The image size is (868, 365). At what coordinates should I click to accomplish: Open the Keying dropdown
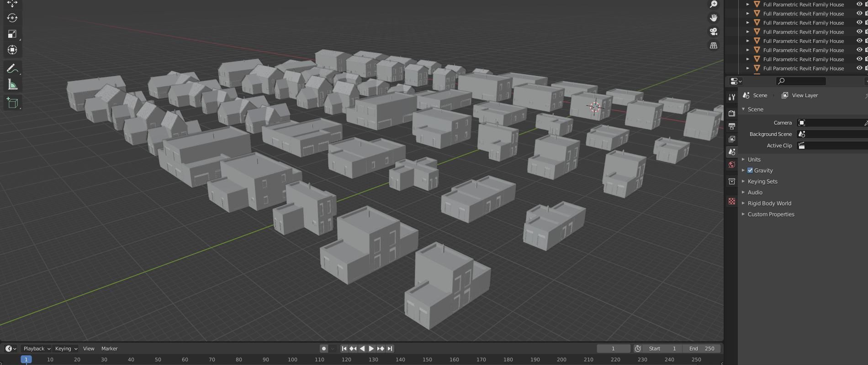(x=66, y=349)
